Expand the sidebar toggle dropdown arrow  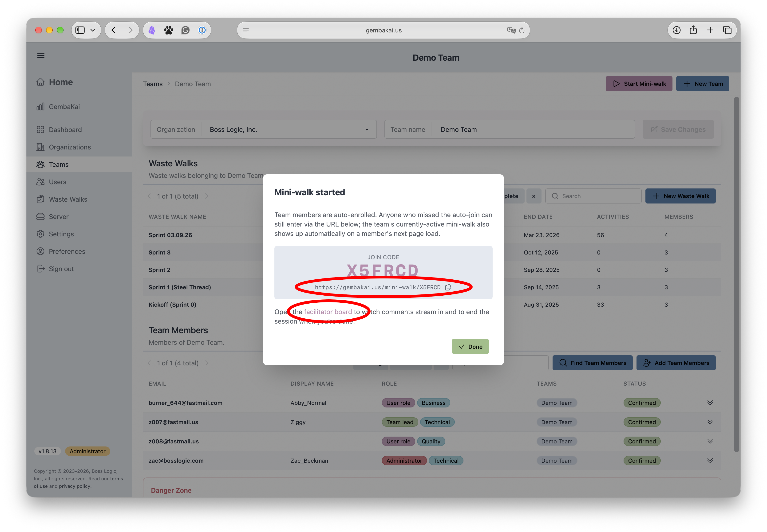(93, 30)
